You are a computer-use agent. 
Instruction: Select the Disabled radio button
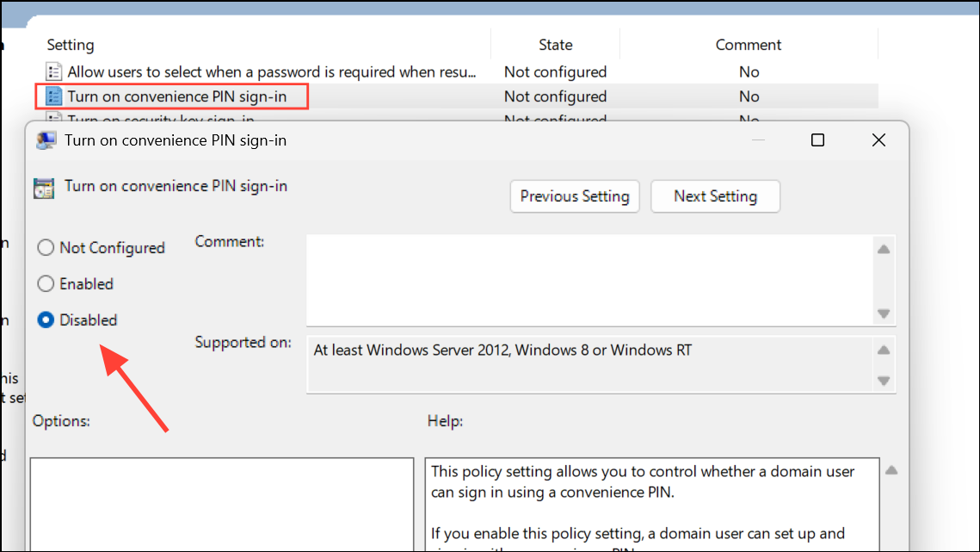(x=45, y=319)
